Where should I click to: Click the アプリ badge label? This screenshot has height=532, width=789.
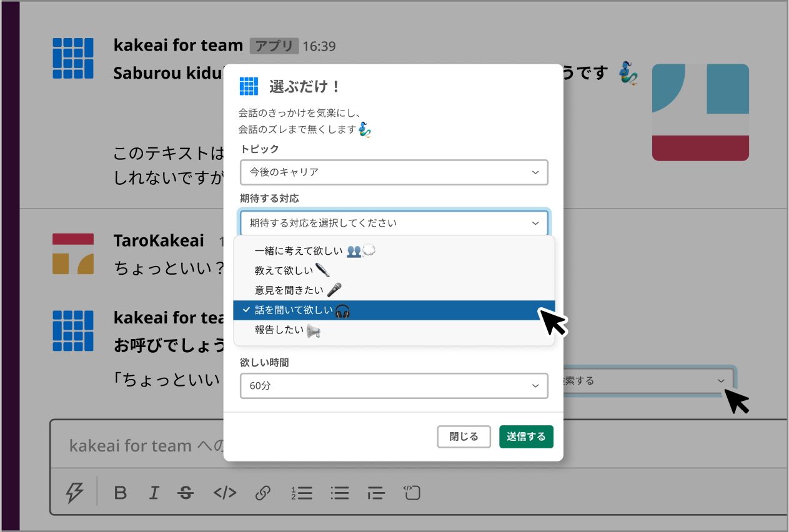pos(274,46)
